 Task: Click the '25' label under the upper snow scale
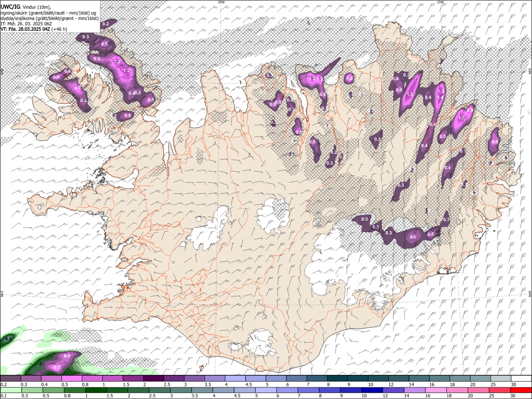tap(493, 384)
